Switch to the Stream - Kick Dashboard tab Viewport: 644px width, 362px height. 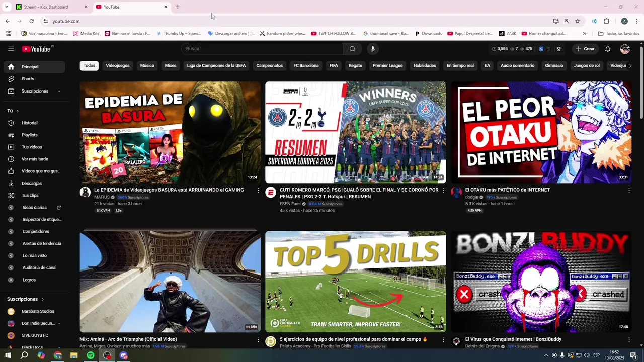point(50,7)
